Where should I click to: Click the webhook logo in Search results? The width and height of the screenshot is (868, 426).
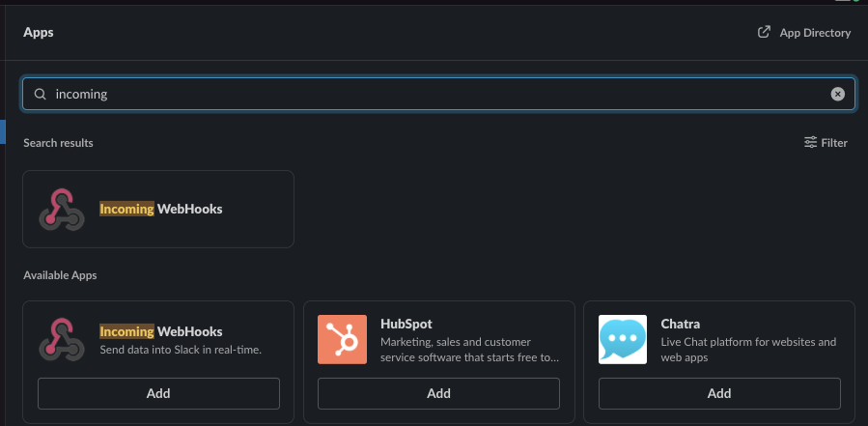click(x=62, y=210)
